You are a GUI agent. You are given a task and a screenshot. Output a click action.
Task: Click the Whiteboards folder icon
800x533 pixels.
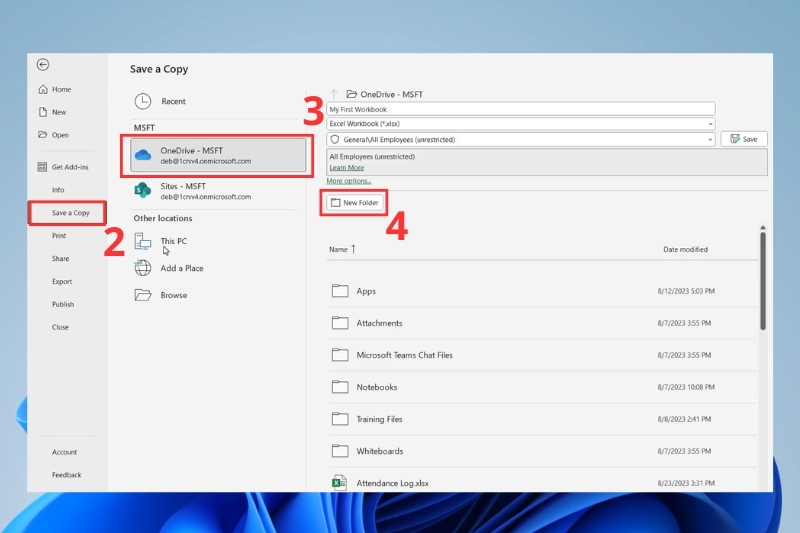point(340,451)
